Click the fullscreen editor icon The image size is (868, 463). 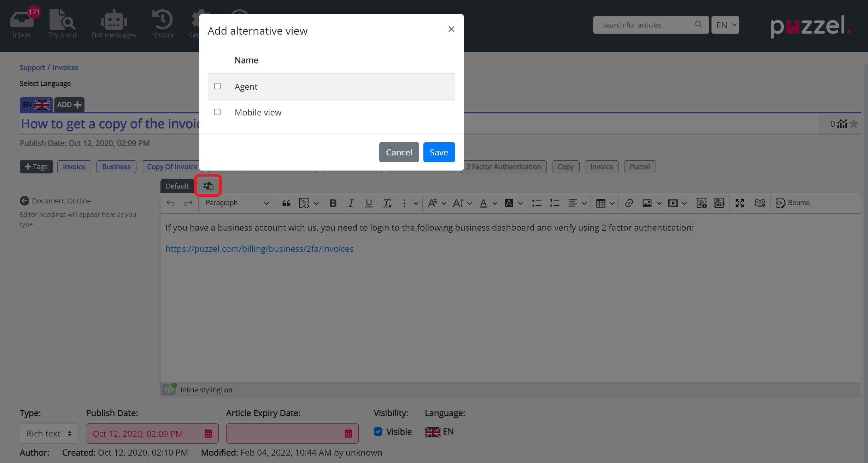739,203
